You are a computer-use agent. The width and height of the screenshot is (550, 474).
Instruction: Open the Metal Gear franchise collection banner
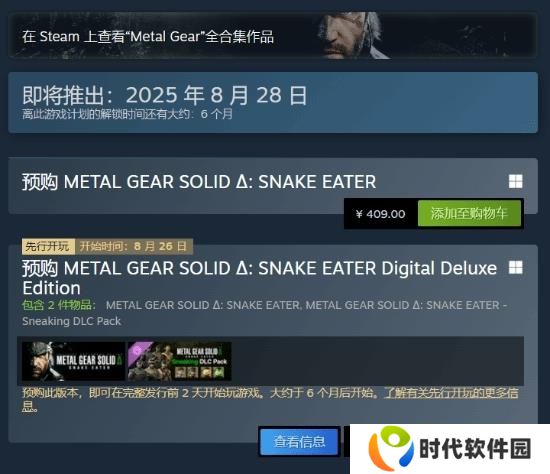(273, 36)
